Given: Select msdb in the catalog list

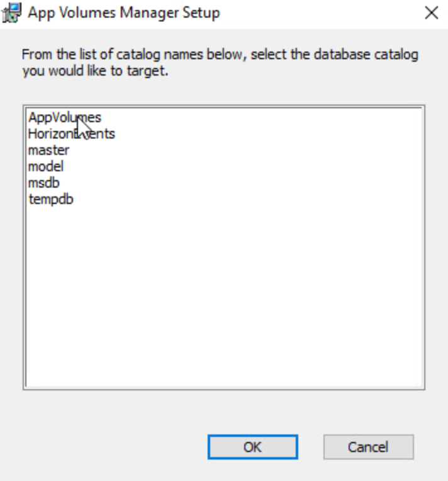Looking at the screenshot, I should click(44, 183).
